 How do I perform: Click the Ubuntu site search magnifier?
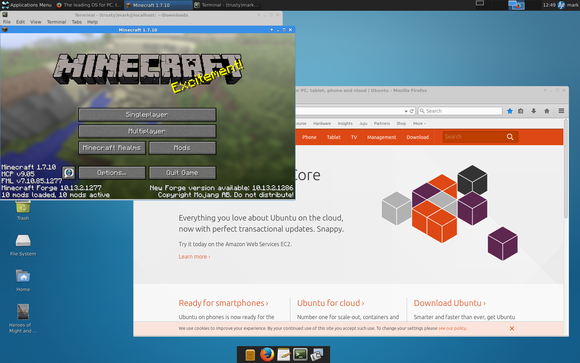pos(510,137)
